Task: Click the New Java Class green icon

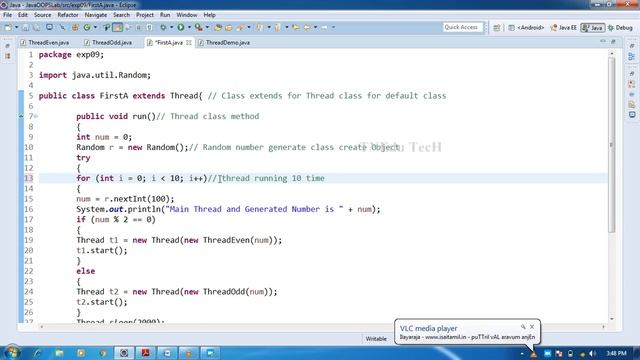Action: [x=87, y=27]
